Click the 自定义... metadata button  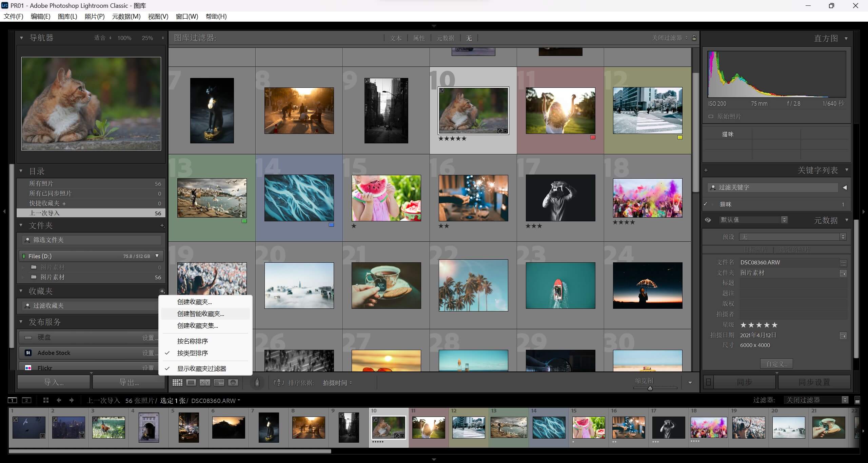(776, 364)
